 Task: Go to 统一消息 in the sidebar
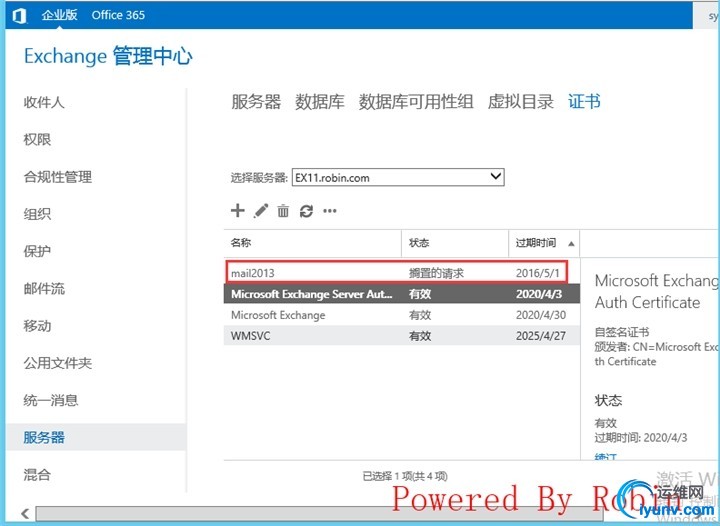click(51, 400)
